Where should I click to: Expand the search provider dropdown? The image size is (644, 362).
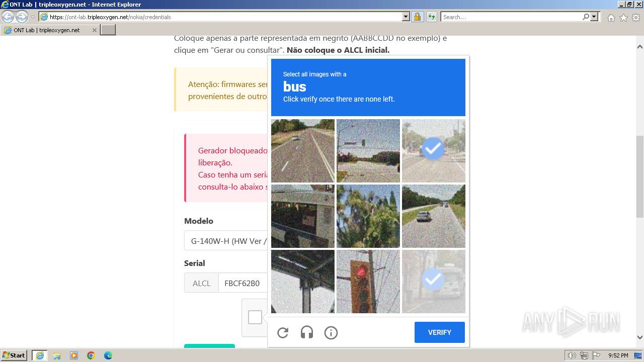(x=595, y=17)
